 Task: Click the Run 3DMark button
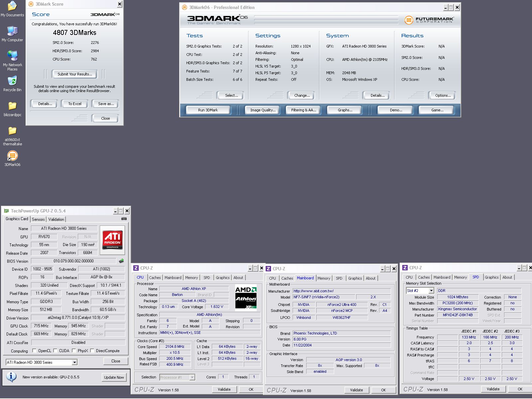208,110
